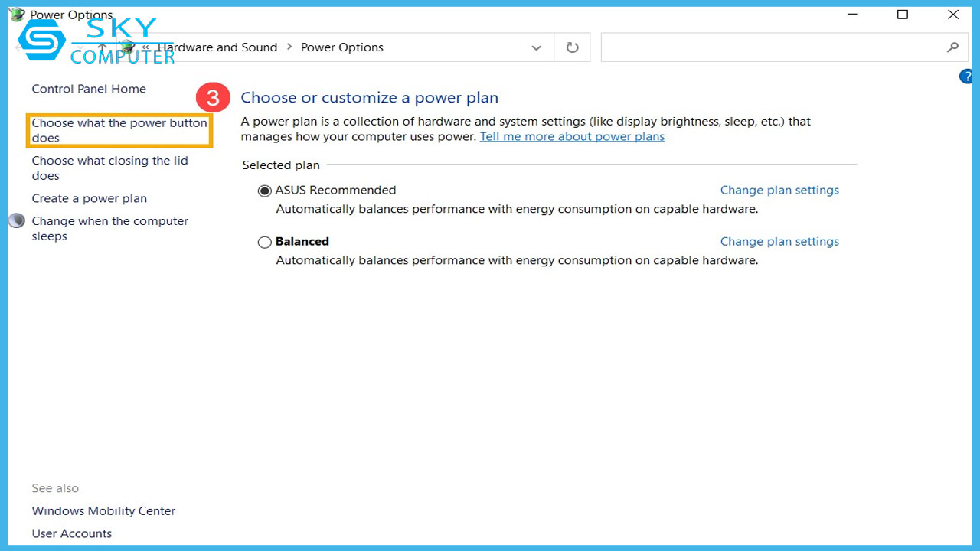The image size is (980, 551).
Task: Open Windows Mobility Center under See also
Action: click(103, 510)
